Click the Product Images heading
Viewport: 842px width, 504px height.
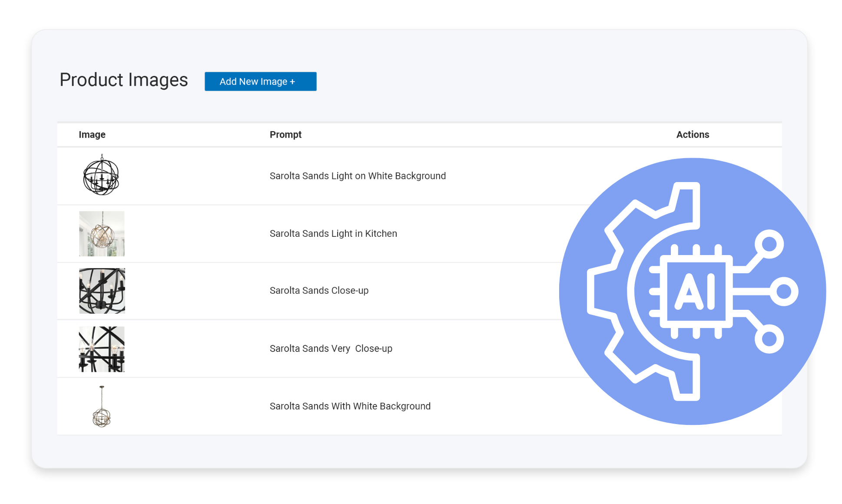124,80
